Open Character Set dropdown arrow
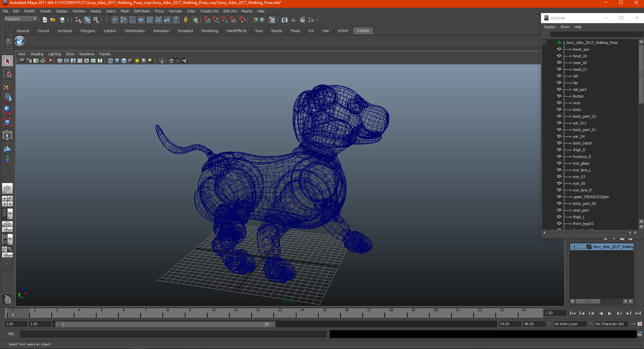The image size is (644, 349). click(591, 324)
